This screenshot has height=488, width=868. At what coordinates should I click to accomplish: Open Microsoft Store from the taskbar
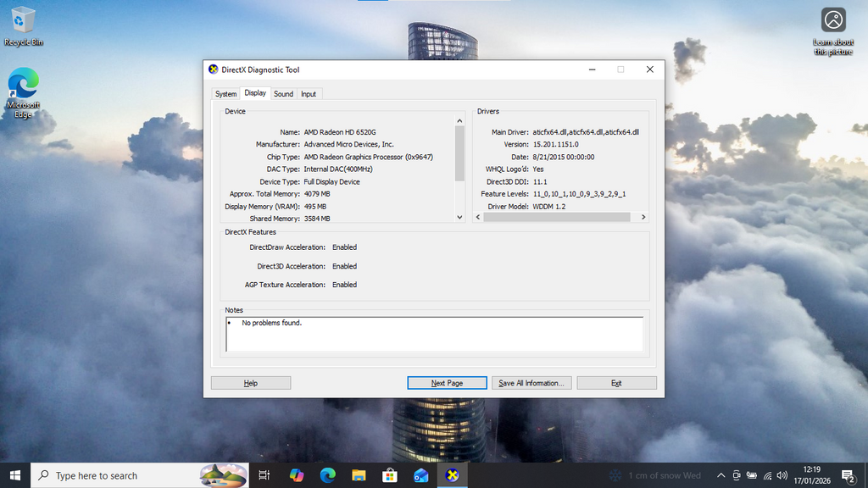[x=390, y=475]
